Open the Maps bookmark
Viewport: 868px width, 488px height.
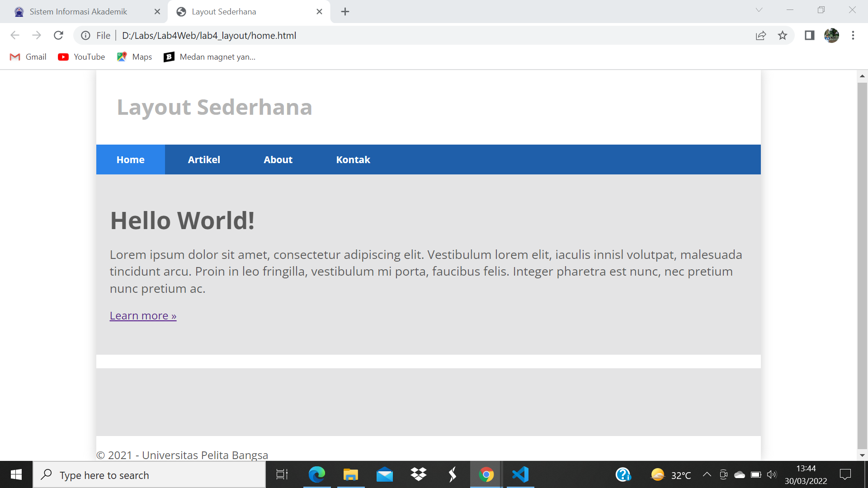point(134,56)
